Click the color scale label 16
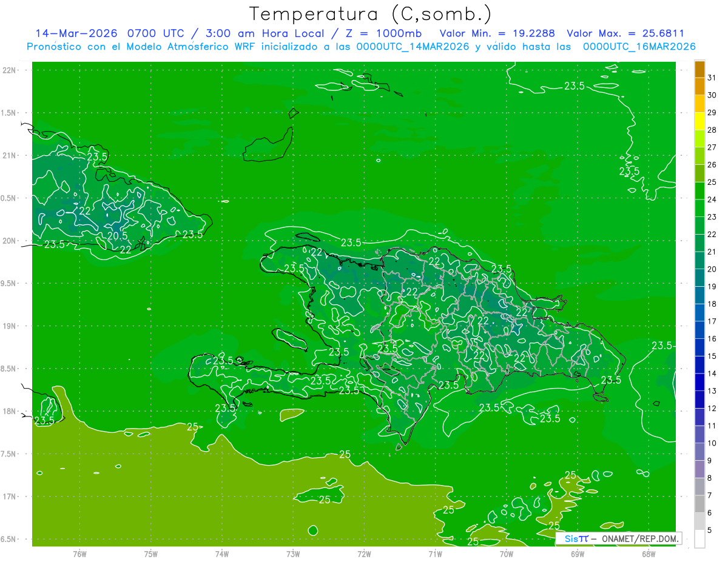The width and height of the screenshot is (728, 562). pyautogui.click(x=712, y=338)
